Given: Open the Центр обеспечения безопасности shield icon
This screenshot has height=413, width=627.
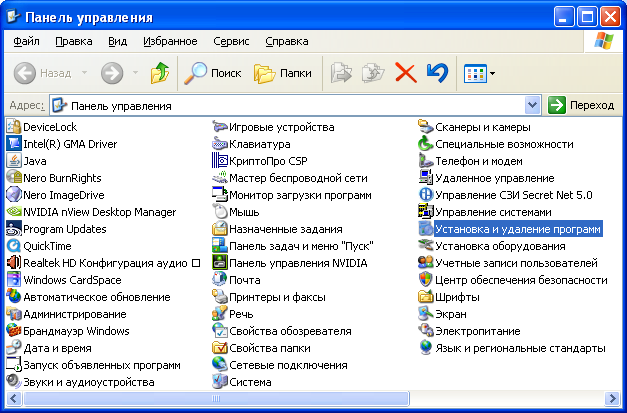Looking at the screenshot, I should (x=425, y=279).
